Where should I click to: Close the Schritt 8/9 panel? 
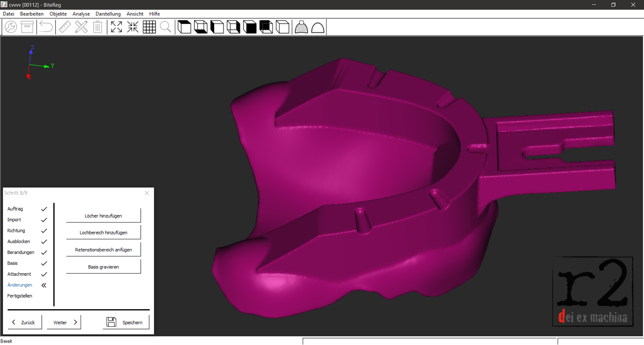(147, 193)
